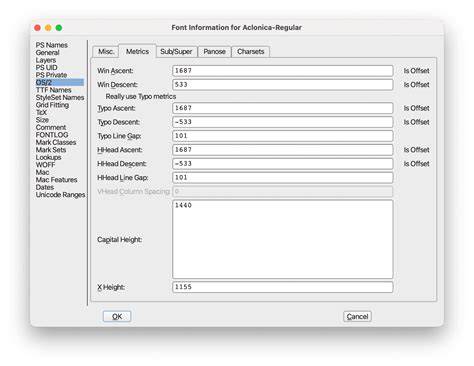This screenshot has height=366, width=474.
Task: Switch to the Sub/Super tab
Action: [176, 52]
